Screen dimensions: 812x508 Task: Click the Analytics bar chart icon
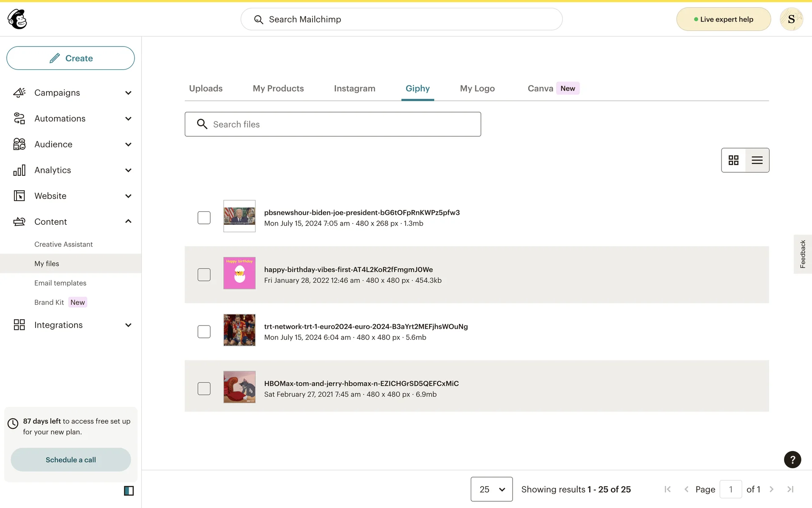click(x=19, y=170)
